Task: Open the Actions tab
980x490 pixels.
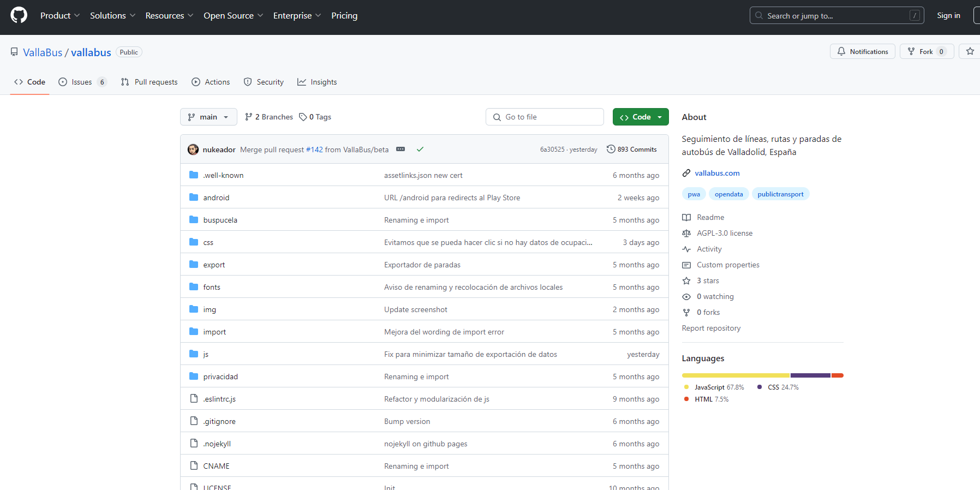Action: tap(211, 82)
